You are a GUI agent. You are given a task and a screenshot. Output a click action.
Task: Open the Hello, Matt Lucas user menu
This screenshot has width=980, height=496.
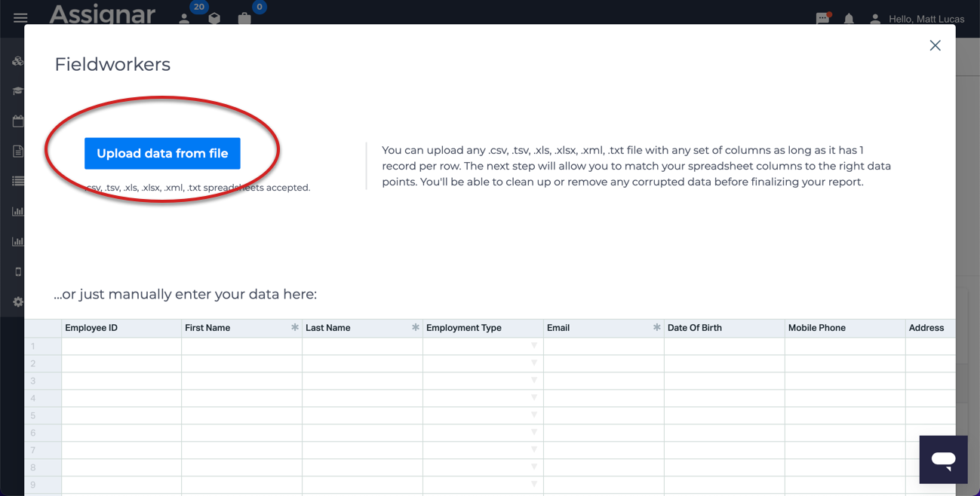(x=918, y=19)
